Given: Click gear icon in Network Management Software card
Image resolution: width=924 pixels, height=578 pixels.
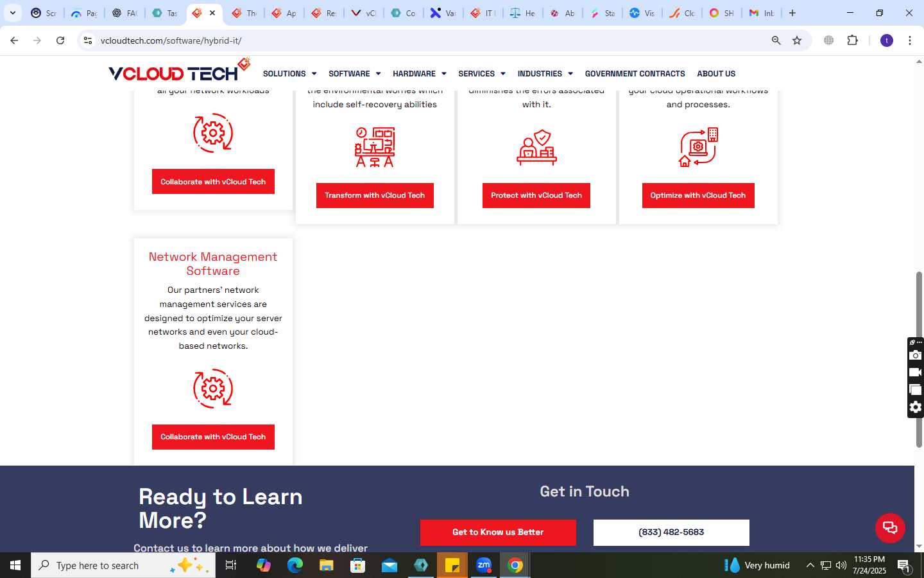Looking at the screenshot, I should click(x=213, y=389).
